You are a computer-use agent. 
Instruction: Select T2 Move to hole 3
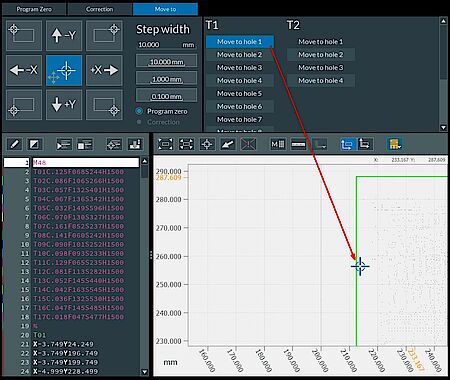tap(321, 68)
